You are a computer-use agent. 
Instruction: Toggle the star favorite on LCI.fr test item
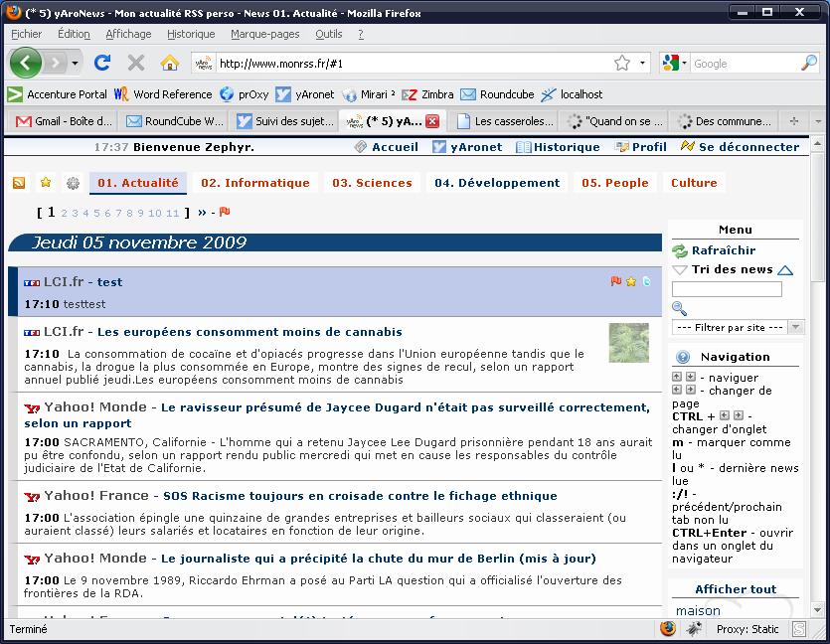[631, 282]
